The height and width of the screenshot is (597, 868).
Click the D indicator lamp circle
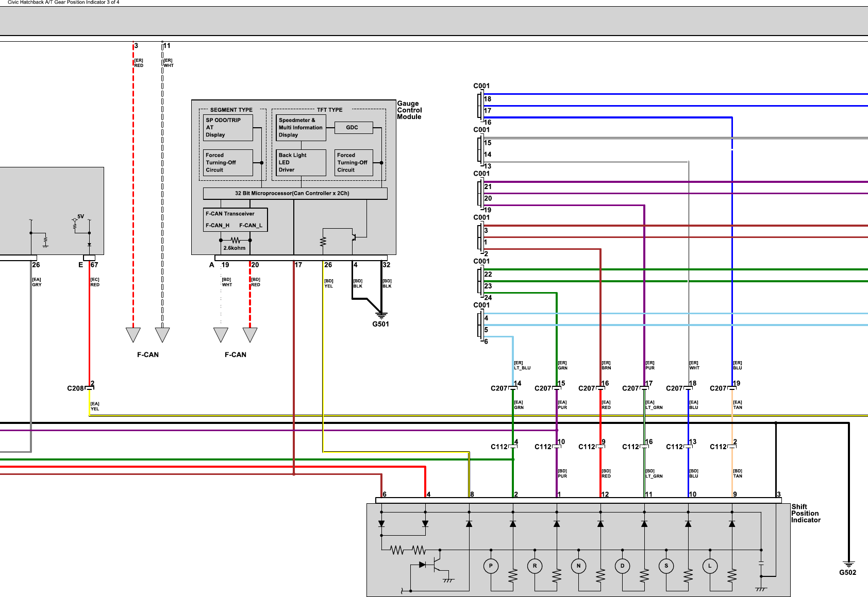pos(622,566)
